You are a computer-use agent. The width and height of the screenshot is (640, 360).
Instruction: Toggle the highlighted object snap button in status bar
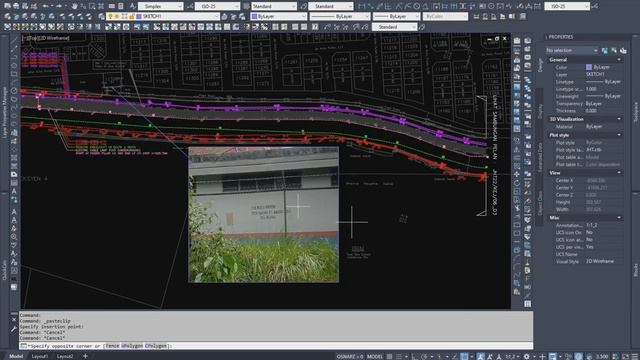(x=464, y=356)
